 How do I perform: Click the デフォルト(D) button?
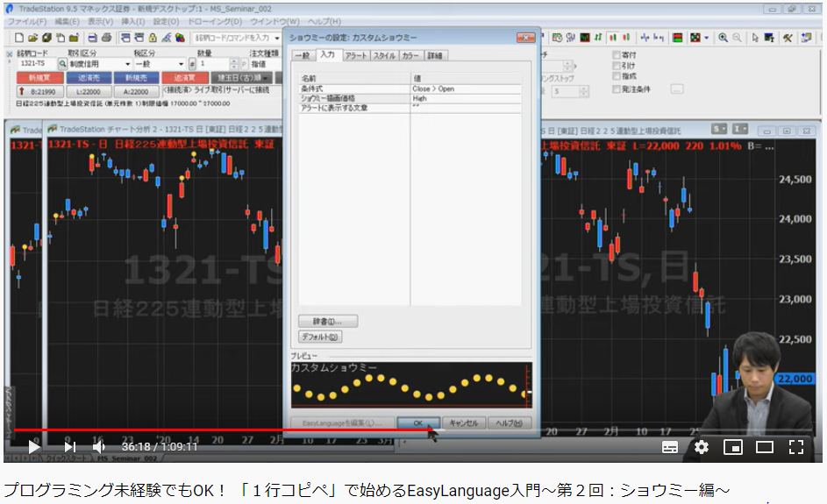pos(320,337)
